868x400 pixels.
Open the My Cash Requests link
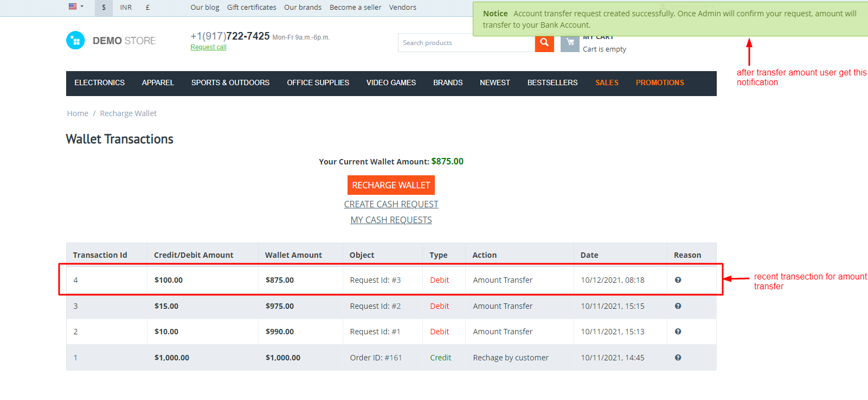click(x=391, y=220)
